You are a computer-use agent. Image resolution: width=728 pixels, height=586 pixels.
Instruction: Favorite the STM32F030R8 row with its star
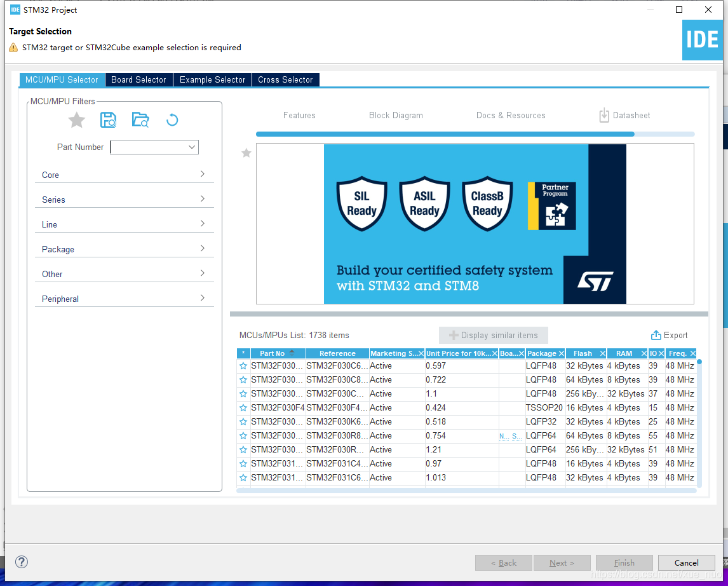pyautogui.click(x=243, y=435)
